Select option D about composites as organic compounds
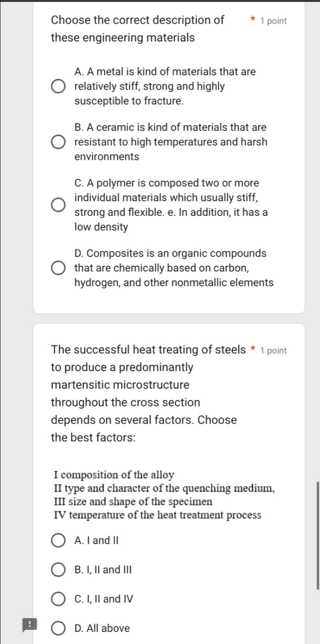Viewport: 320px width, 644px height. pos(57,267)
